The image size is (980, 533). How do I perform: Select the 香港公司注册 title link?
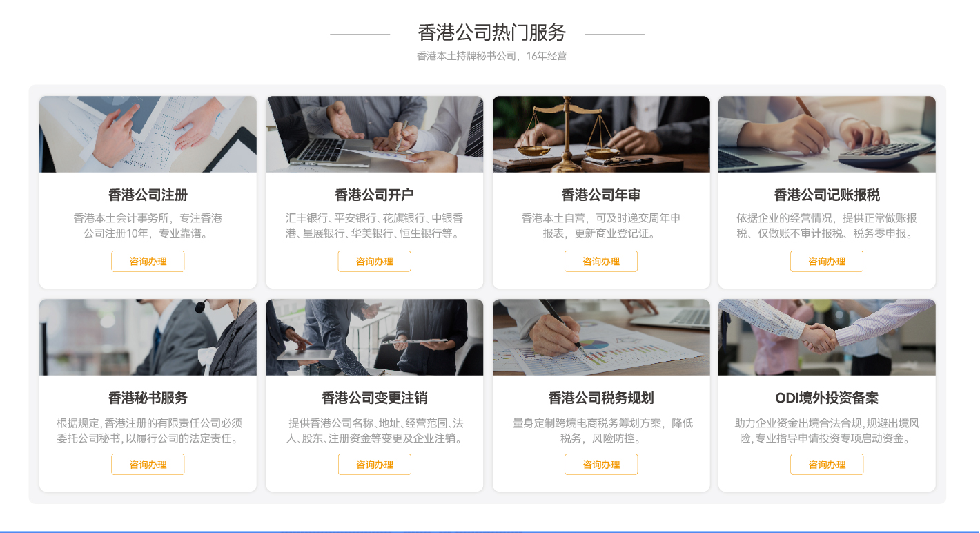(148, 195)
